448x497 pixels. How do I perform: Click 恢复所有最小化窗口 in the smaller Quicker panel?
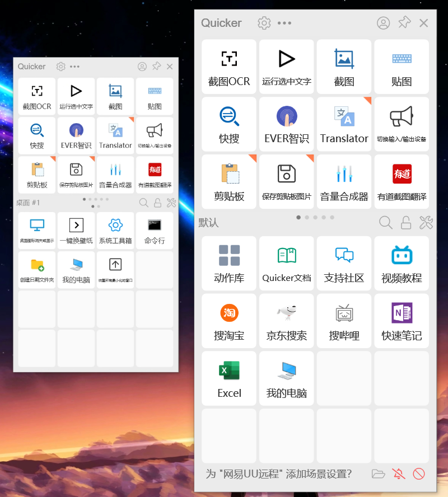point(115,270)
